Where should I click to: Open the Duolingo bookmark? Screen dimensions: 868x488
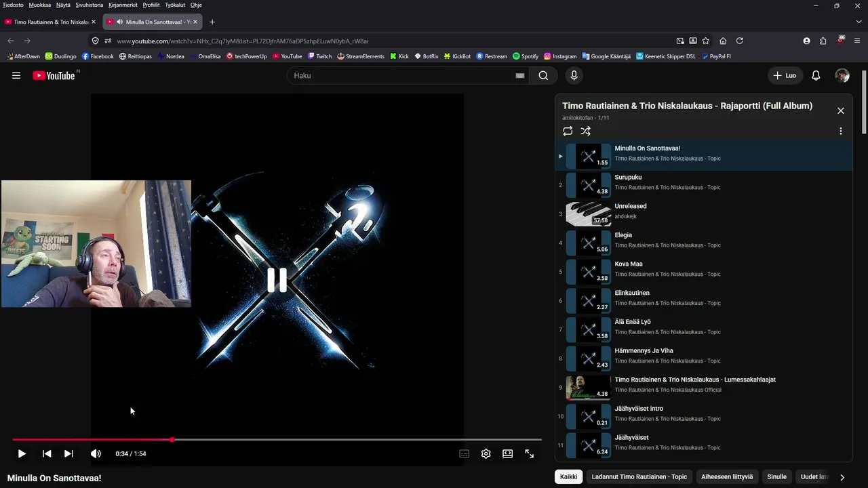61,56
